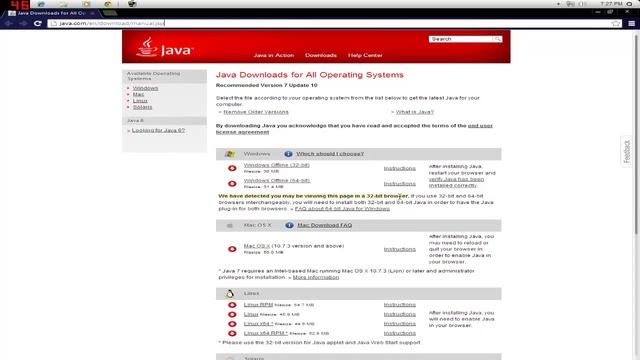The image size is (640, 360).
Task: Click the Solaris link in the sidebar
Action: (142, 107)
